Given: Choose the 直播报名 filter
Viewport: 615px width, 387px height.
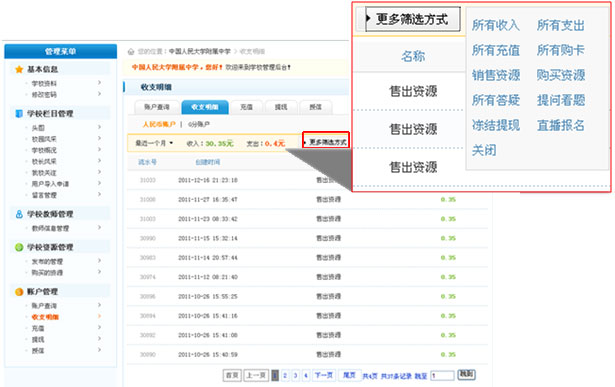Looking at the screenshot, I should (x=561, y=125).
